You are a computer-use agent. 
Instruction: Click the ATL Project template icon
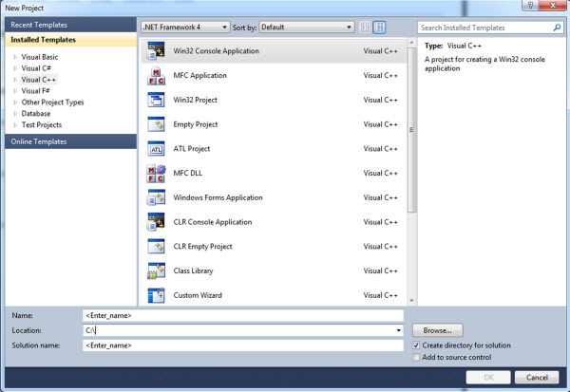pos(156,149)
